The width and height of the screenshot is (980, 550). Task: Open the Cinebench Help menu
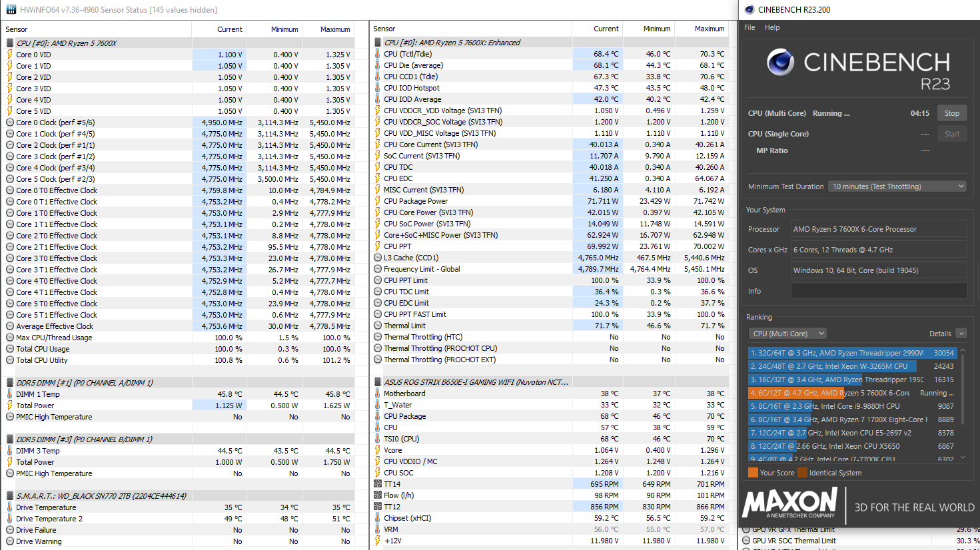tap(772, 27)
